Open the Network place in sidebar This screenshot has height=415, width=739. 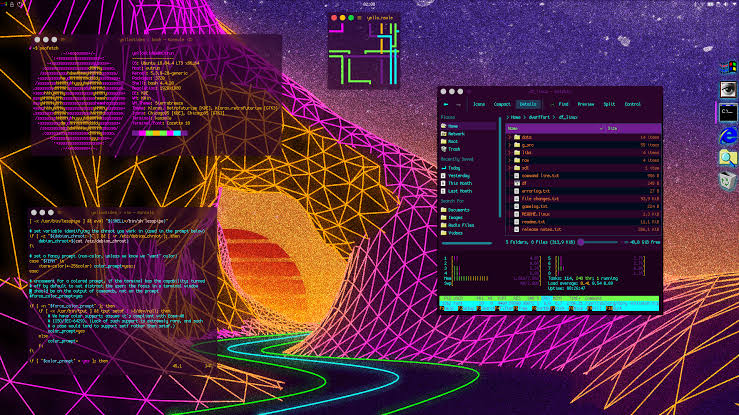[x=452, y=134]
